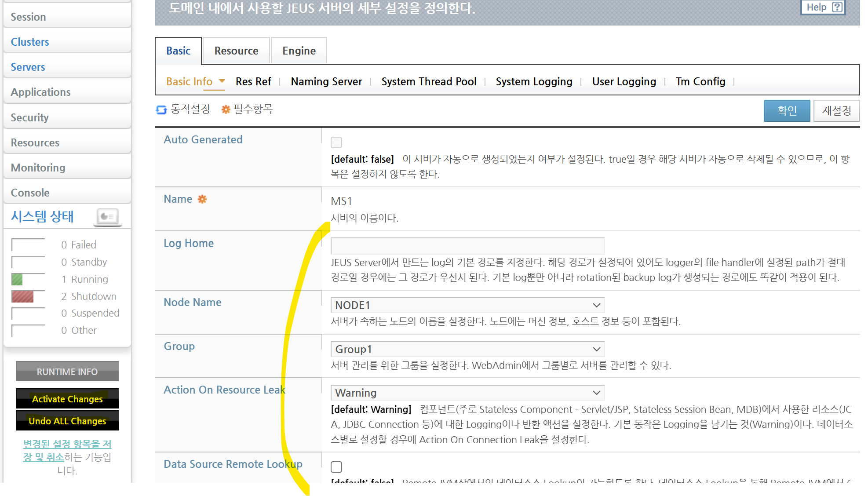Viewport: 868px width, 496px height.
Task: Click the Help question mark icon
Action: [x=837, y=7]
